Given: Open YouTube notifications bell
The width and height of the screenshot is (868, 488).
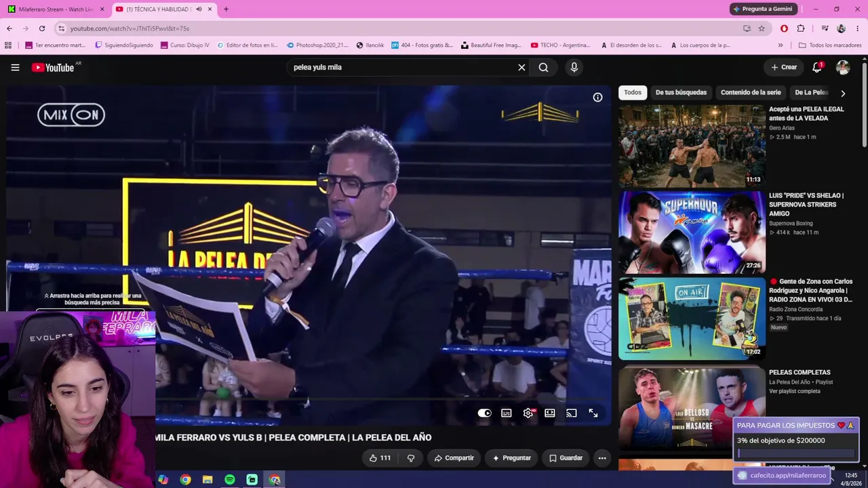Looking at the screenshot, I should 817,67.
